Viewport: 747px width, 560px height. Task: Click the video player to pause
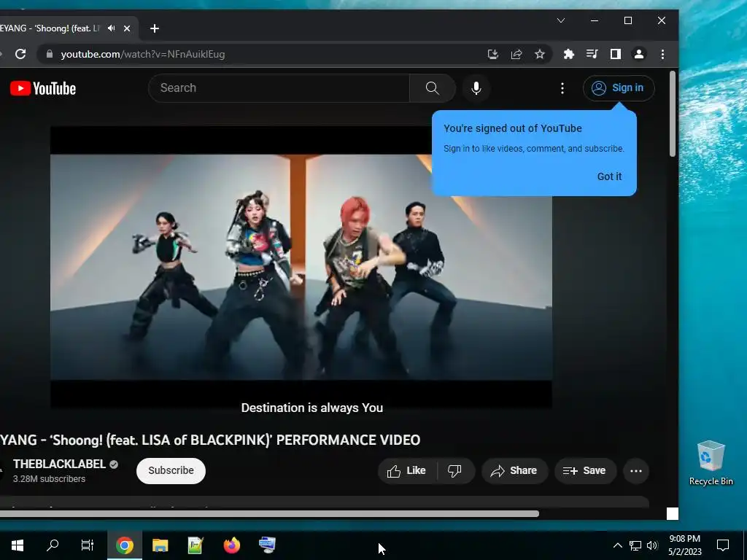[301, 267]
